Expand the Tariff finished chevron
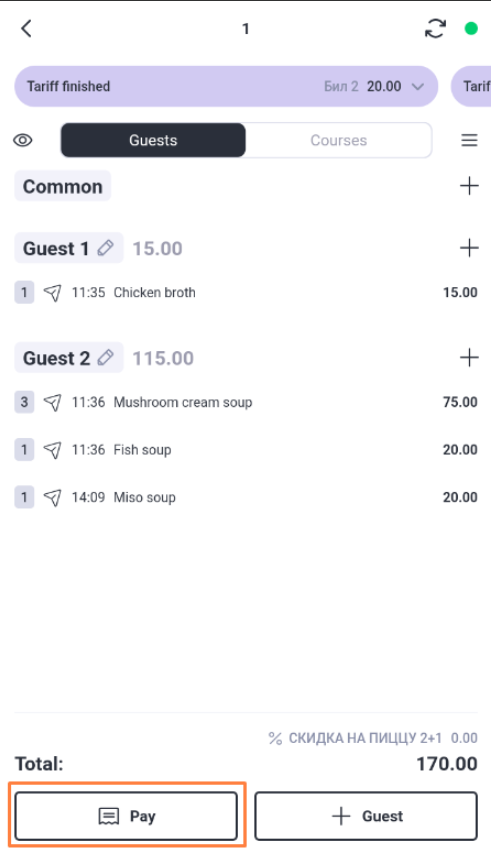The height and width of the screenshot is (851, 491). (417, 86)
